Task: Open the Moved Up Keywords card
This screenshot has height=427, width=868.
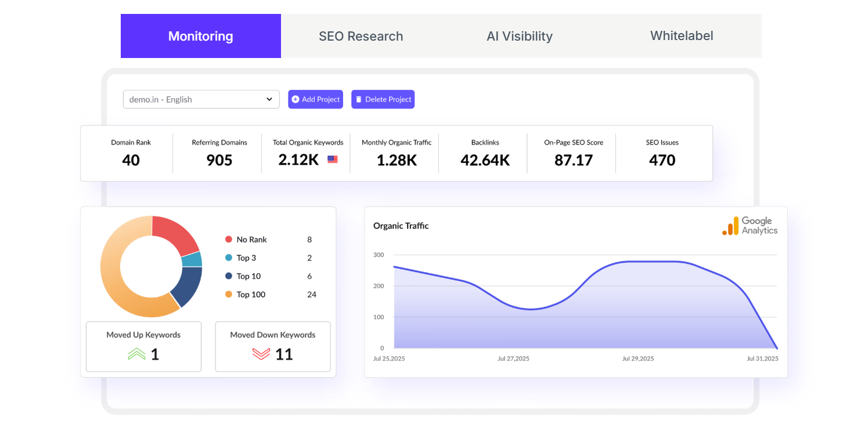Action: coord(143,346)
